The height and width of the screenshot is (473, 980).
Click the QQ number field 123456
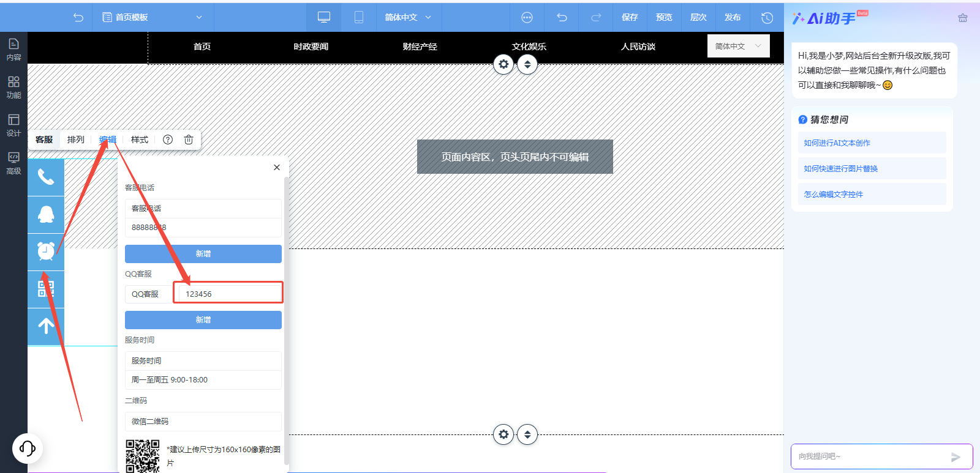(228, 292)
